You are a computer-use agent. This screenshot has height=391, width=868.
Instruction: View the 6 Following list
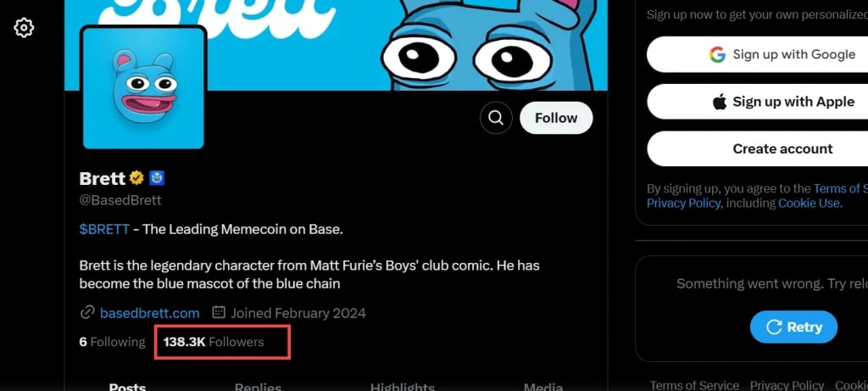pos(113,342)
